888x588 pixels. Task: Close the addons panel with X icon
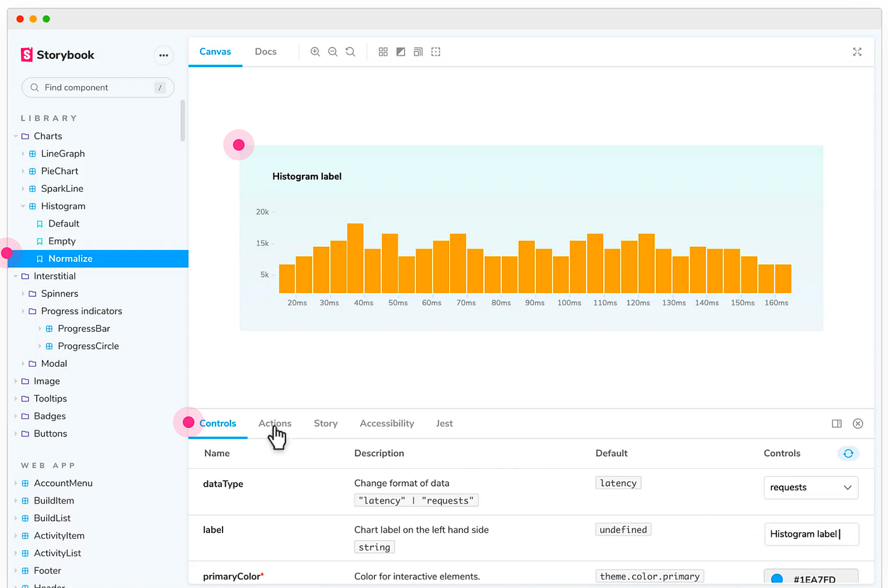tap(858, 424)
